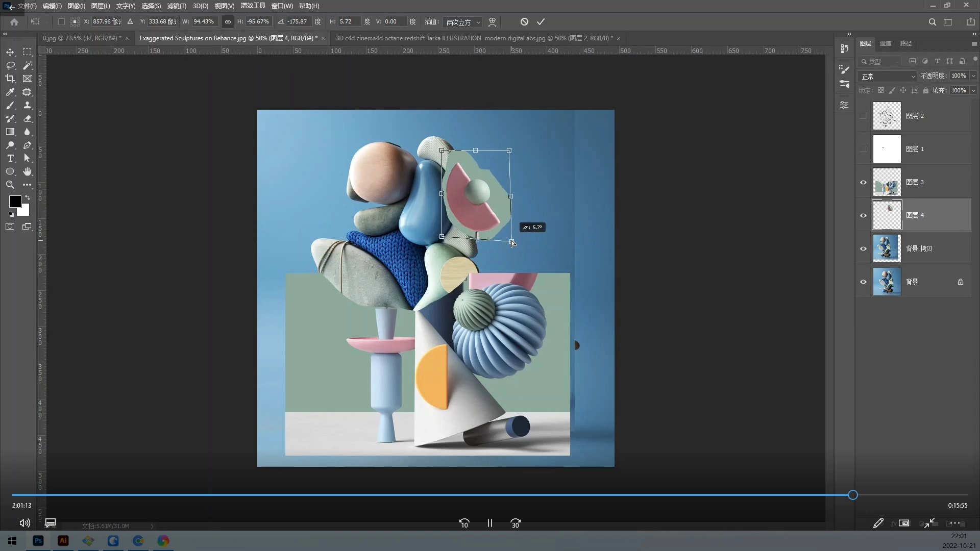Screen dimensions: 980x551
Task: Select the Eyedropper tool
Action: [x=10, y=92]
